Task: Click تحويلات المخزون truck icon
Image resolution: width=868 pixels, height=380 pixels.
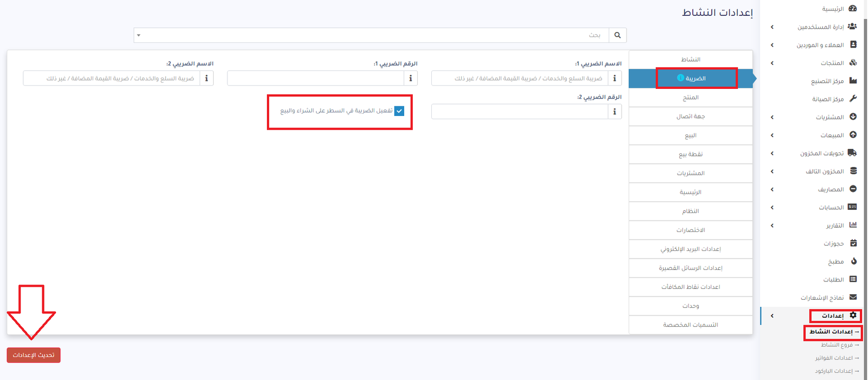Action: click(x=852, y=153)
